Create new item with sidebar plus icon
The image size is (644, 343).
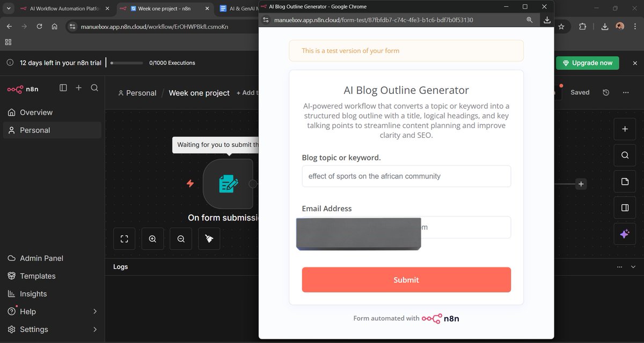coord(78,88)
